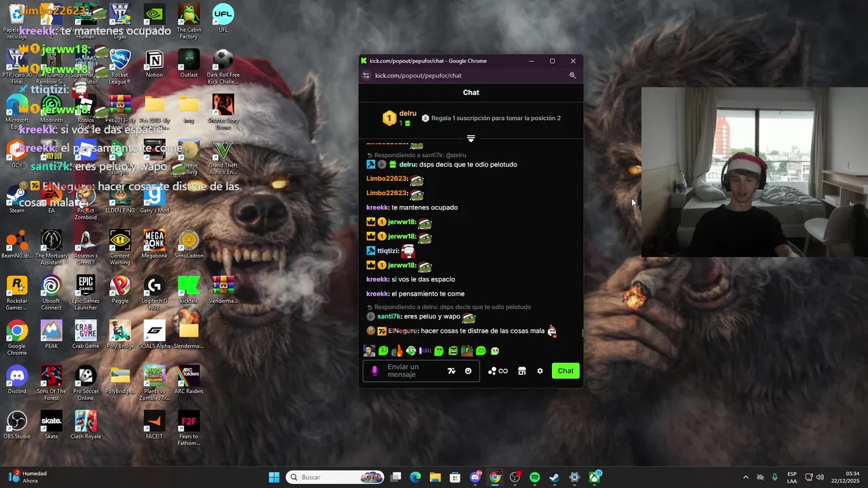The height and width of the screenshot is (488, 868).
Task: Select the ELDEN RING desktop icon
Action: coord(120,200)
